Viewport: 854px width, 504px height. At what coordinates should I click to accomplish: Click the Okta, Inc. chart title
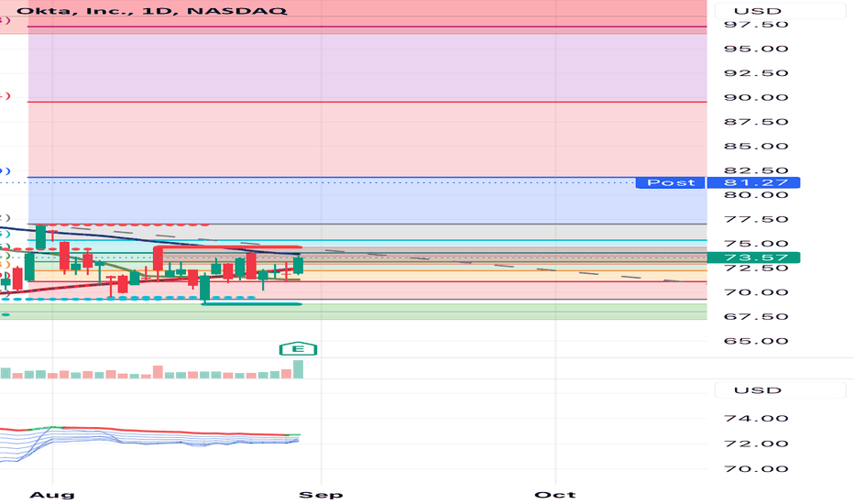pyautogui.click(x=151, y=10)
